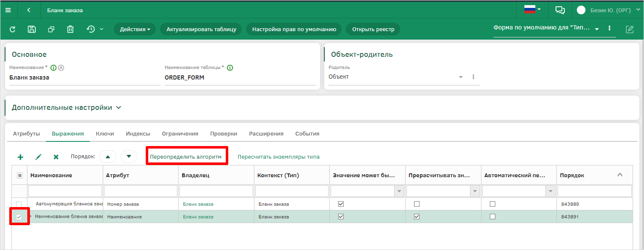Switch to the Индексы tab
The height and width of the screenshot is (250, 644).
[138, 133]
